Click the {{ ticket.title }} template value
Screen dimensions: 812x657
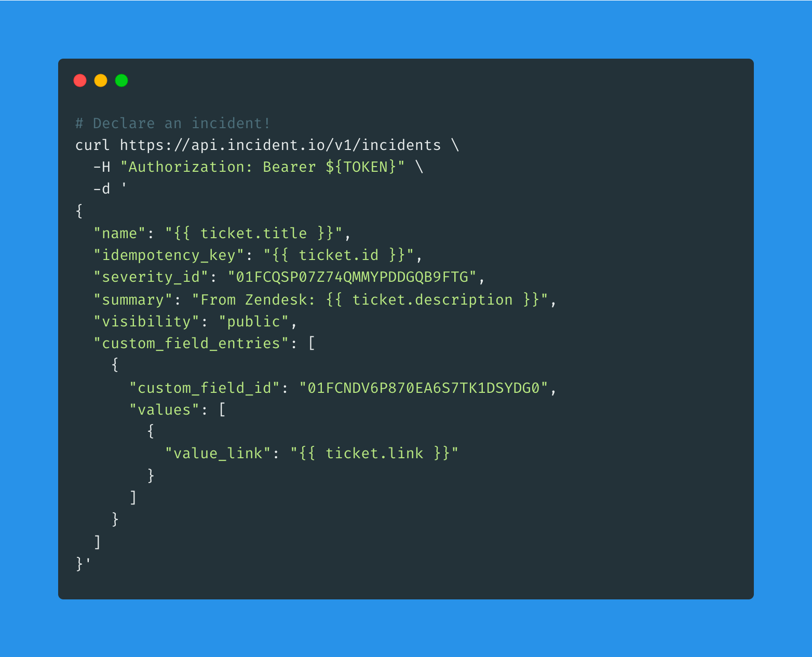(x=253, y=233)
